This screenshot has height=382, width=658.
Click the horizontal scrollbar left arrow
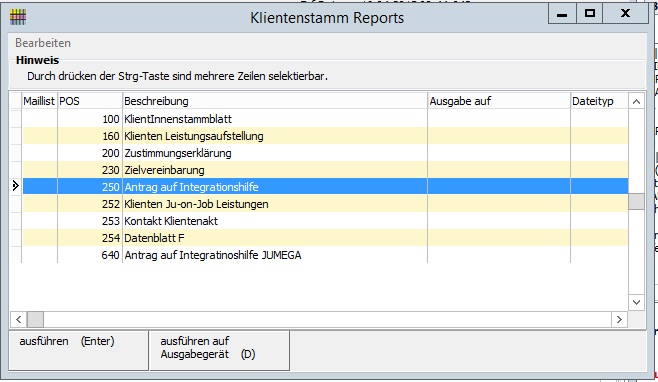click(18, 319)
